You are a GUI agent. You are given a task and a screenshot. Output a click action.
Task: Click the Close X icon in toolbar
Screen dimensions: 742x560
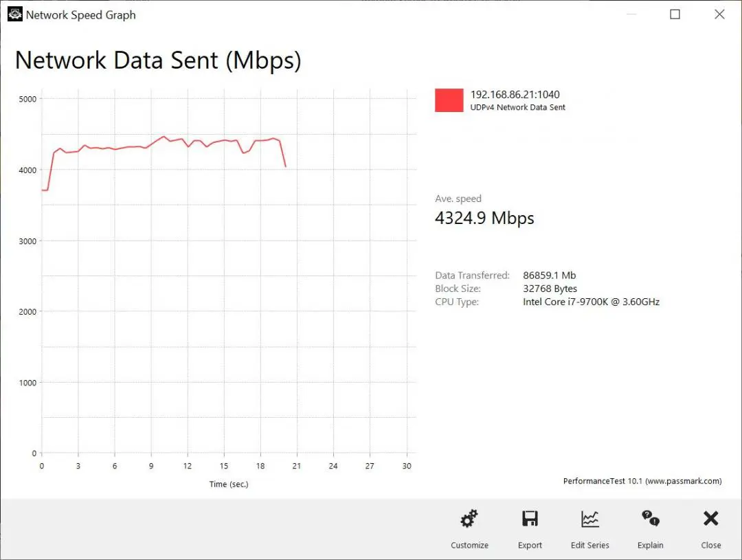(711, 518)
